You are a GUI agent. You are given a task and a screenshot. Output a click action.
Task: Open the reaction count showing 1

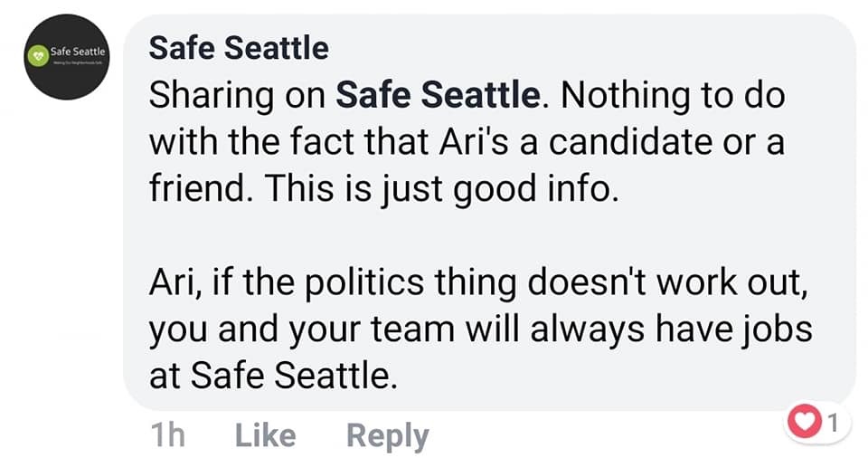pos(834,422)
